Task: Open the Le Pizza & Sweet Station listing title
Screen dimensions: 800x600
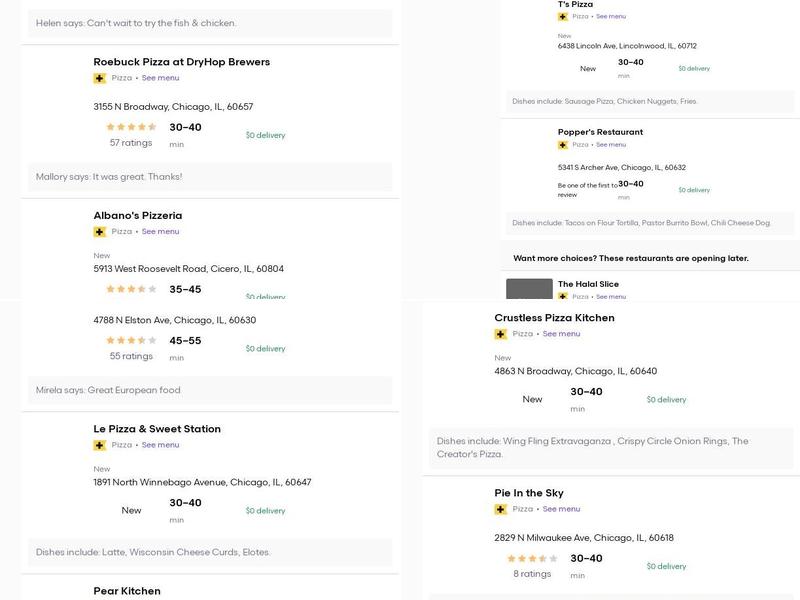Action: [x=157, y=429]
